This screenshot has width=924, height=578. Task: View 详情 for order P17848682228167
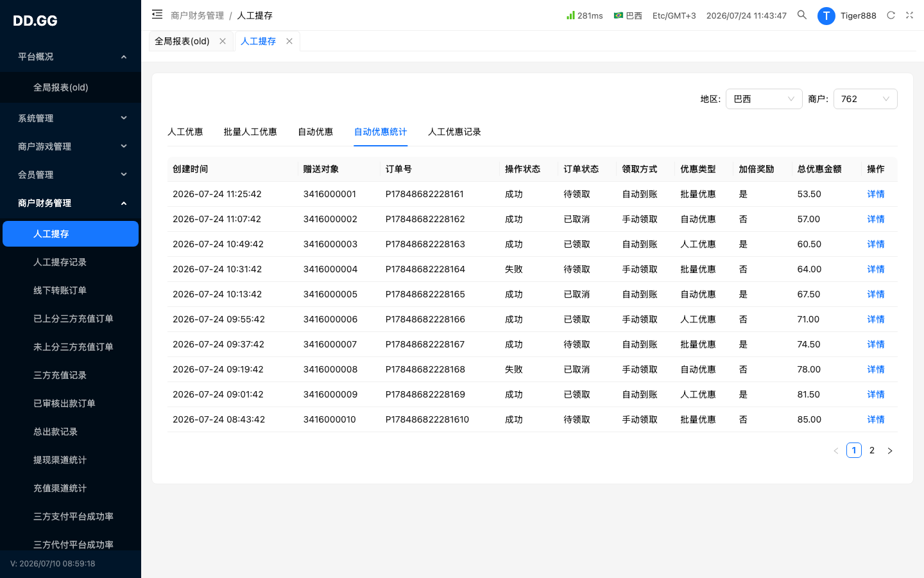pyautogui.click(x=876, y=344)
